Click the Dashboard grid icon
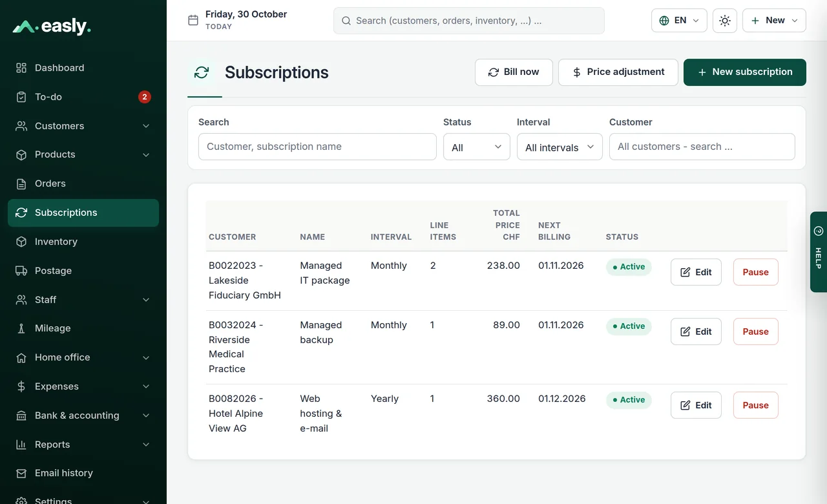The width and height of the screenshot is (827, 504). (21, 68)
